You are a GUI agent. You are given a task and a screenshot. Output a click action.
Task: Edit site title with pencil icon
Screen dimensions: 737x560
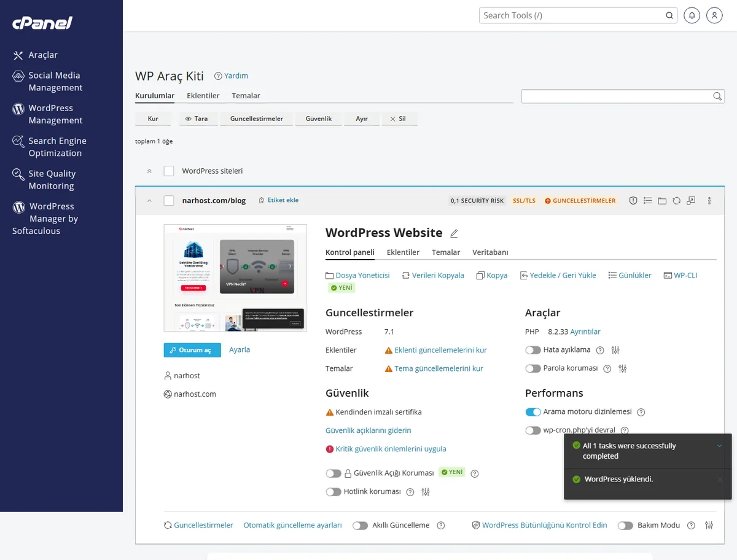pyautogui.click(x=454, y=233)
